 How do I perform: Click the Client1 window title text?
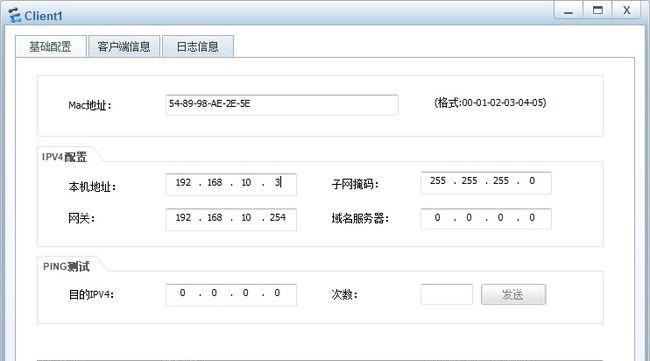44,16
